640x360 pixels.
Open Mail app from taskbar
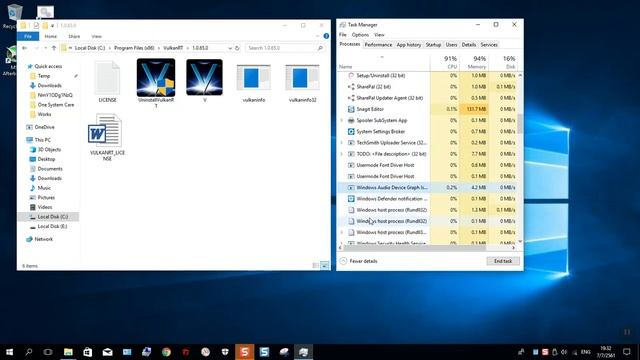(107, 352)
